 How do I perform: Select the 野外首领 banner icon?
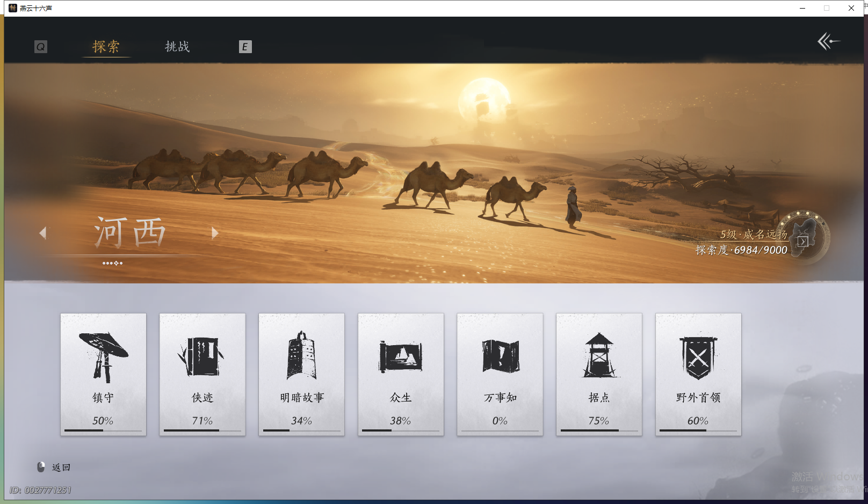click(698, 354)
